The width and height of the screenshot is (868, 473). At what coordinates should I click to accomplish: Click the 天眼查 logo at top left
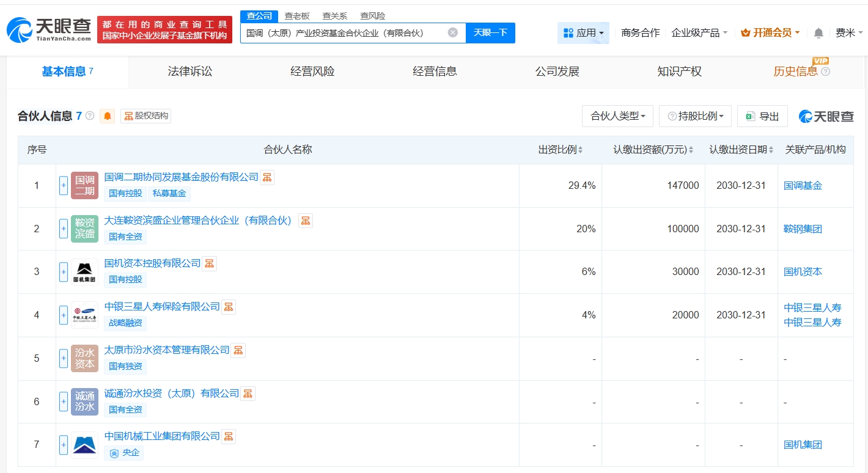[49, 29]
